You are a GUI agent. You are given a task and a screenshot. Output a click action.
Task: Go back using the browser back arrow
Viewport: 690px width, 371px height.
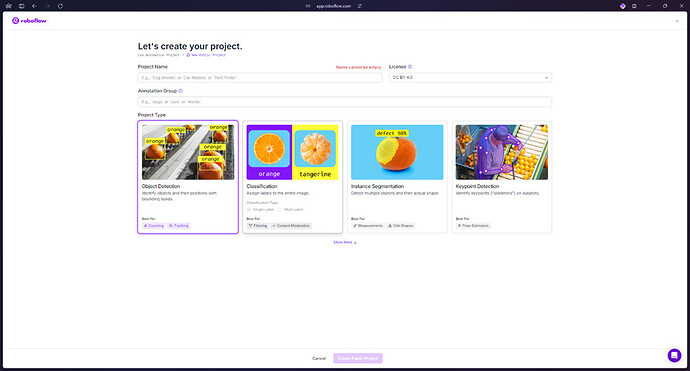coord(34,6)
